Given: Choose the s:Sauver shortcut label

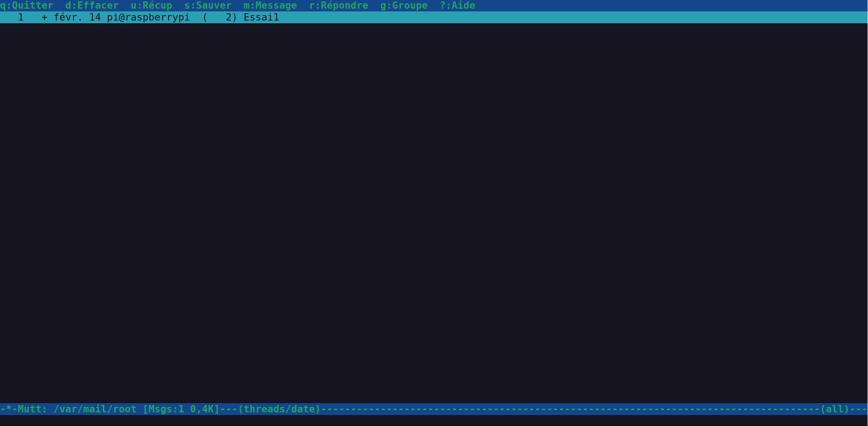Looking at the screenshot, I should (x=208, y=5).
